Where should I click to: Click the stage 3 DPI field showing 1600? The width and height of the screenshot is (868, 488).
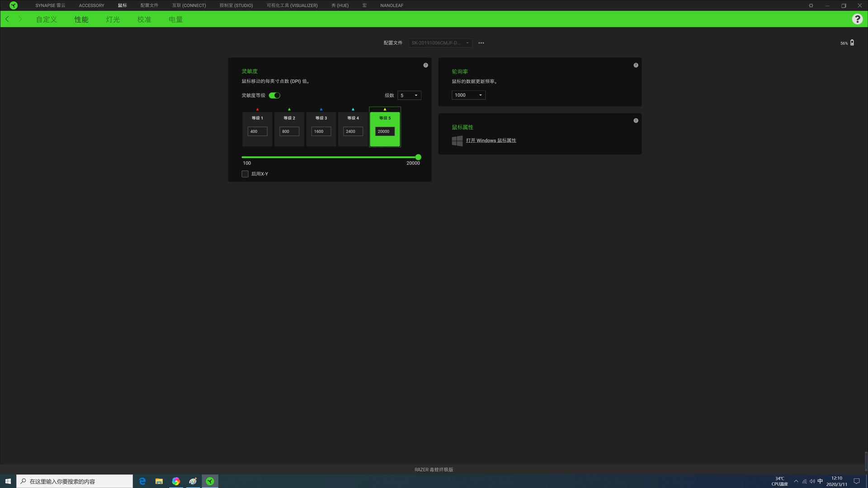click(321, 131)
